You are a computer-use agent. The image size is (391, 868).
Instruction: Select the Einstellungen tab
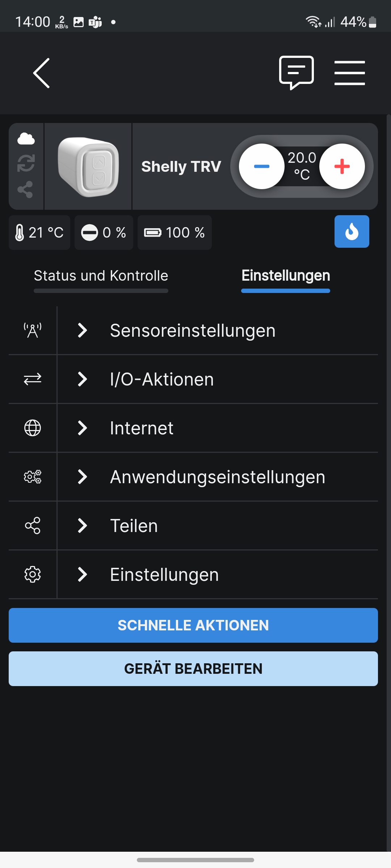point(286,276)
